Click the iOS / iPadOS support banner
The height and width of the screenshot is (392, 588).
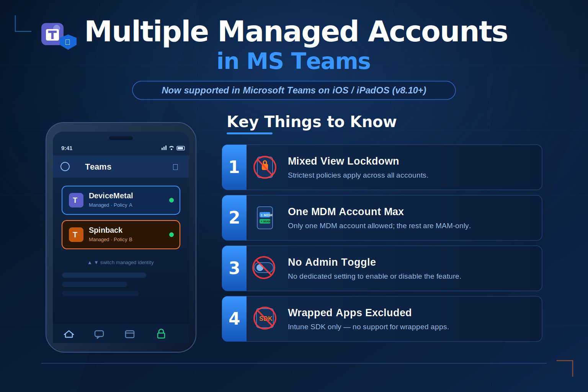click(294, 90)
